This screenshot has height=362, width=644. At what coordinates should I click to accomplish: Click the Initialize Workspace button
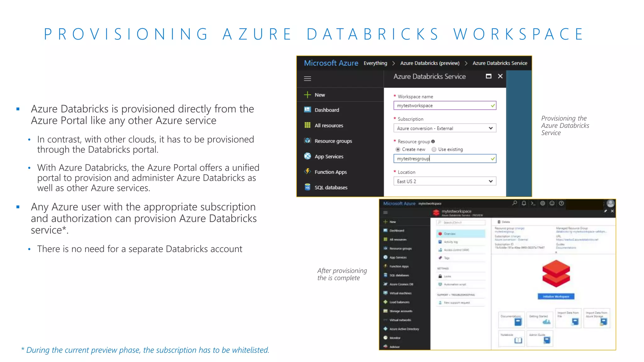coord(556,296)
